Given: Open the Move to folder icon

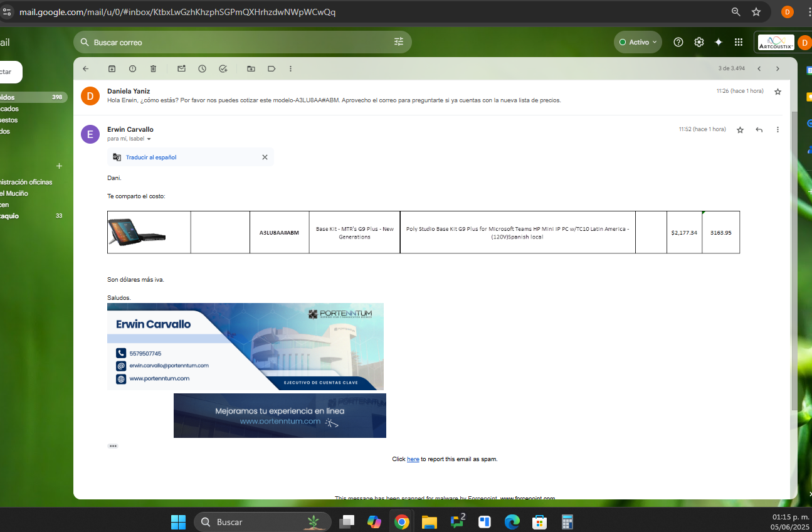Looking at the screenshot, I should [251, 68].
